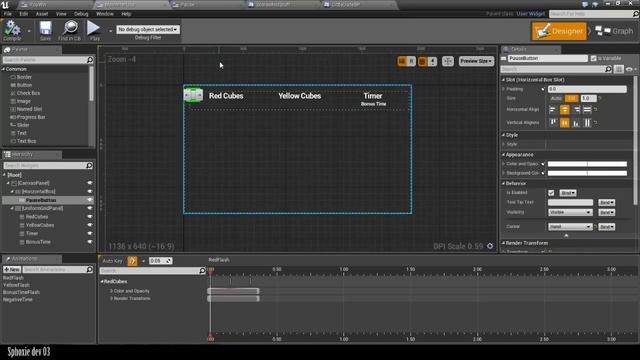This screenshot has height=360, width=640.
Task: Toggle visibility of UniformGridPanel
Action: pyautogui.click(x=89, y=208)
